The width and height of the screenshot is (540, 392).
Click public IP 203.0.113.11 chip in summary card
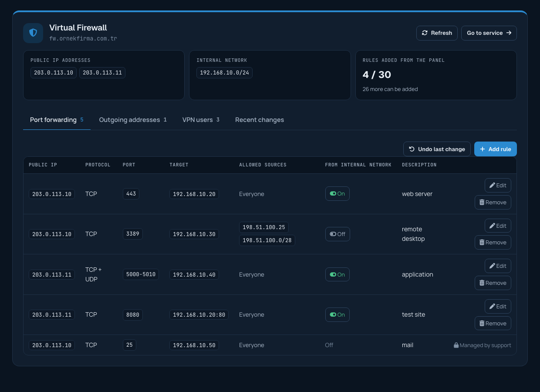pyautogui.click(x=102, y=73)
